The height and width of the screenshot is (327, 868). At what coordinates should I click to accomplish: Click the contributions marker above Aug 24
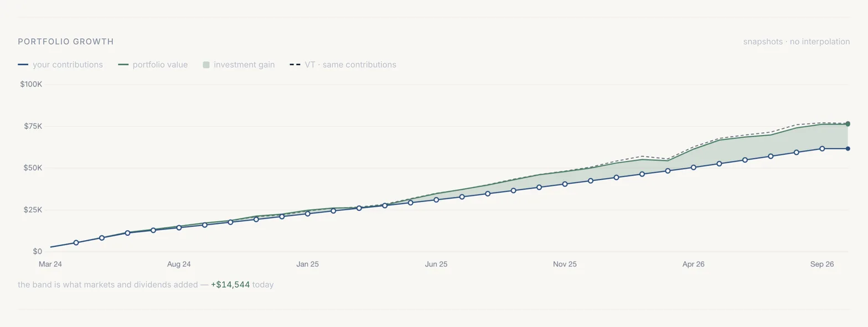pyautogui.click(x=179, y=227)
